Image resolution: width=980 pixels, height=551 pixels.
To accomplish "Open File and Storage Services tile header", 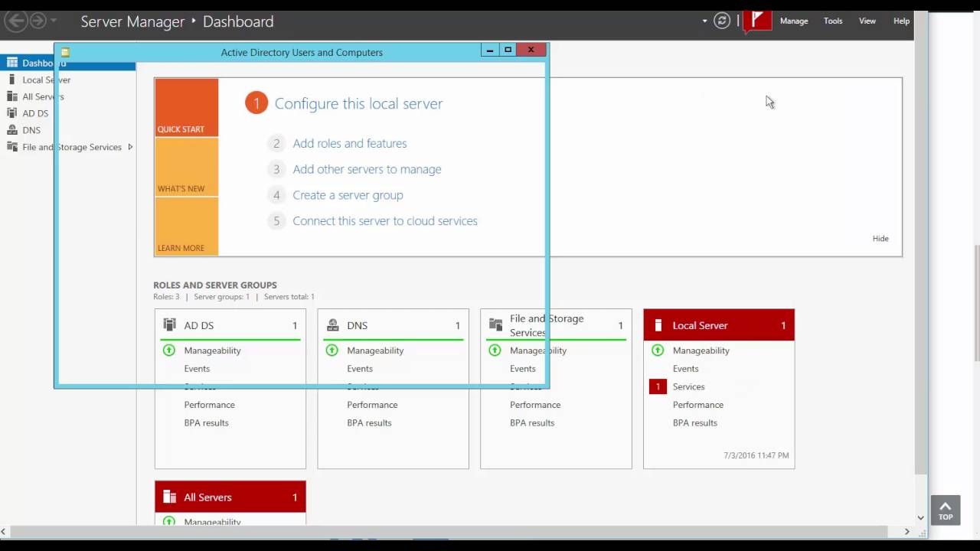I will point(556,325).
